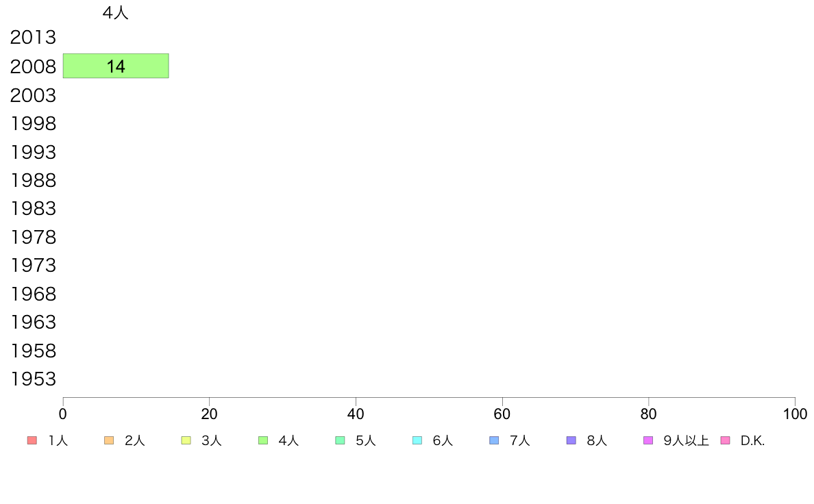
Task: Click the D.K. legend text
Action: pos(752,441)
